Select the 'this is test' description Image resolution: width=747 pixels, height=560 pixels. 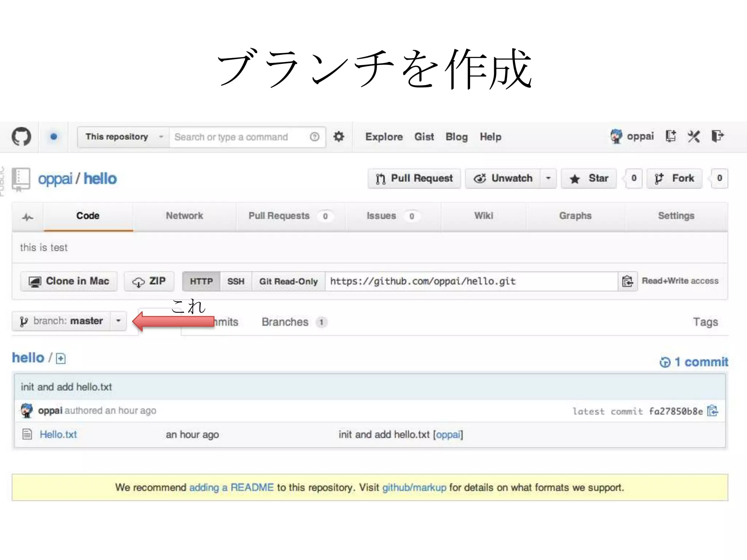(44, 248)
